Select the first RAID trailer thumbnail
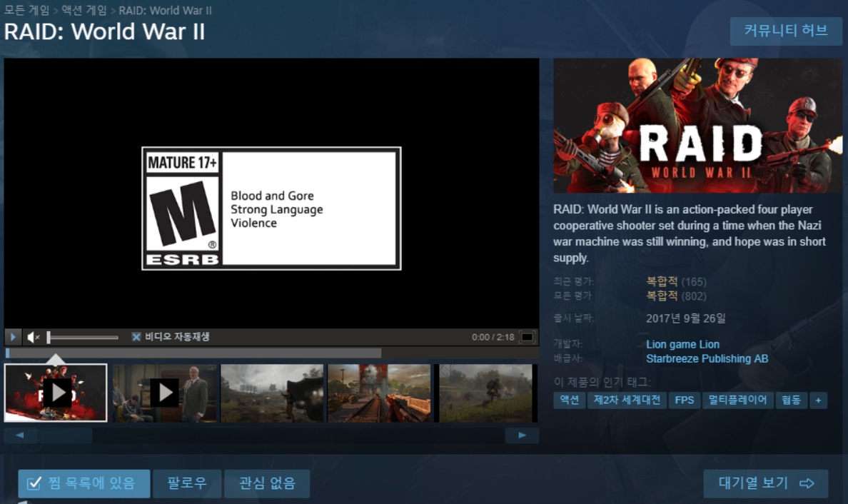 point(56,393)
